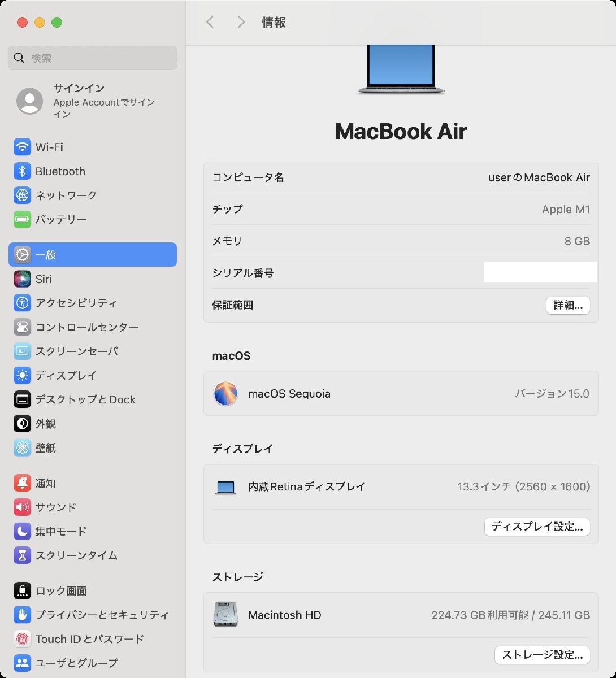Click the macOS Sequoia logo icon

[x=225, y=394]
